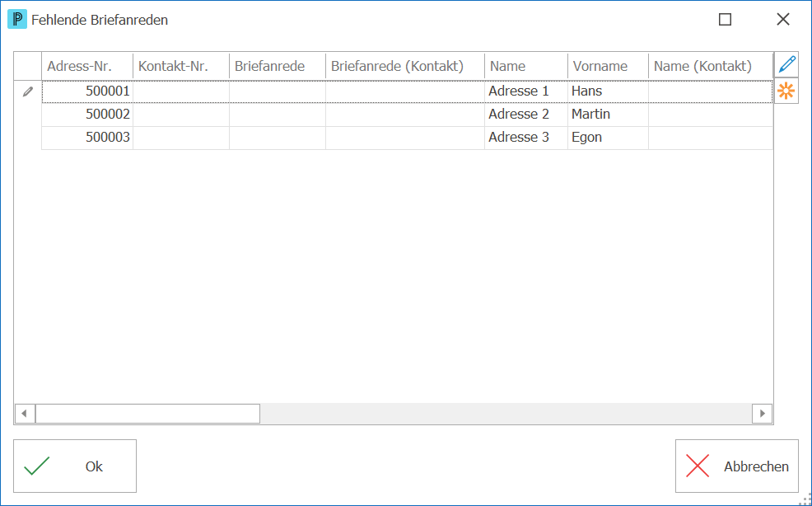
Task: Sort by the Kontakt-Nr. column header
Action: point(181,66)
